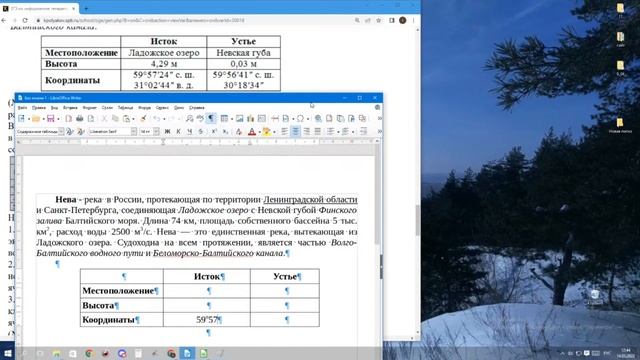Toggle Italic (К) formatting
Screen dimensions: 640x360
pyautogui.click(x=178, y=131)
